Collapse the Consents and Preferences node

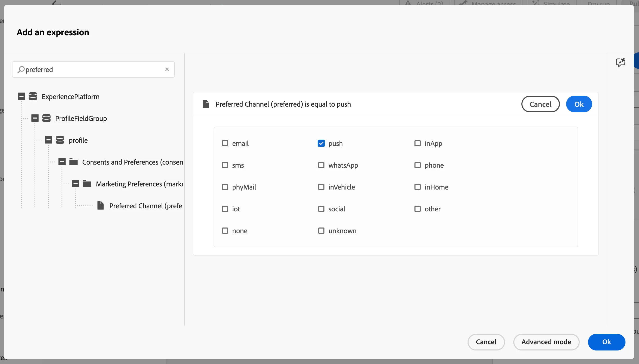pyautogui.click(x=62, y=162)
